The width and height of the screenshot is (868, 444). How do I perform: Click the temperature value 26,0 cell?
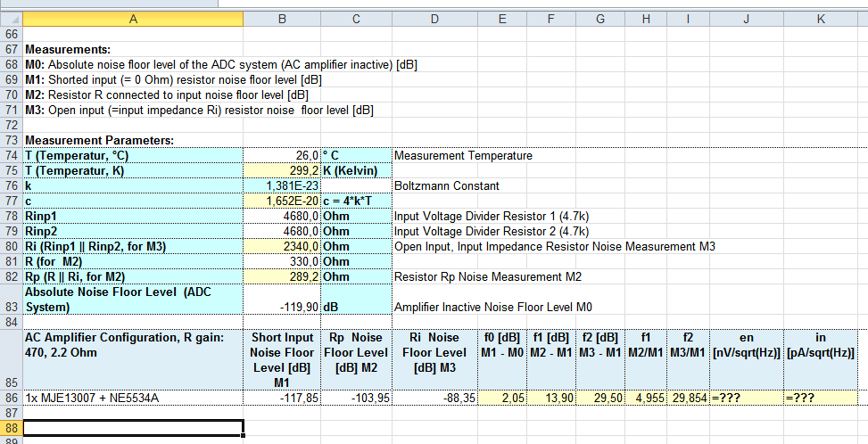point(282,155)
